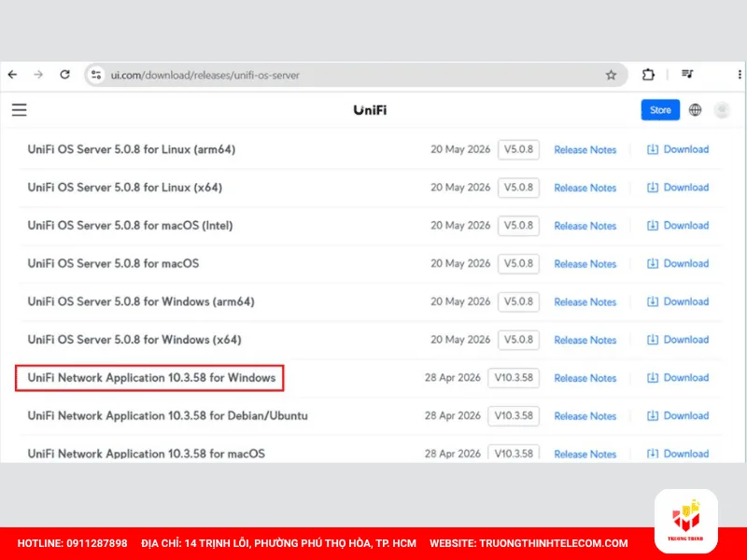Download Network Application 10.3.58 for Windows
Viewport: 747px width, 560px height.
(678, 378)
